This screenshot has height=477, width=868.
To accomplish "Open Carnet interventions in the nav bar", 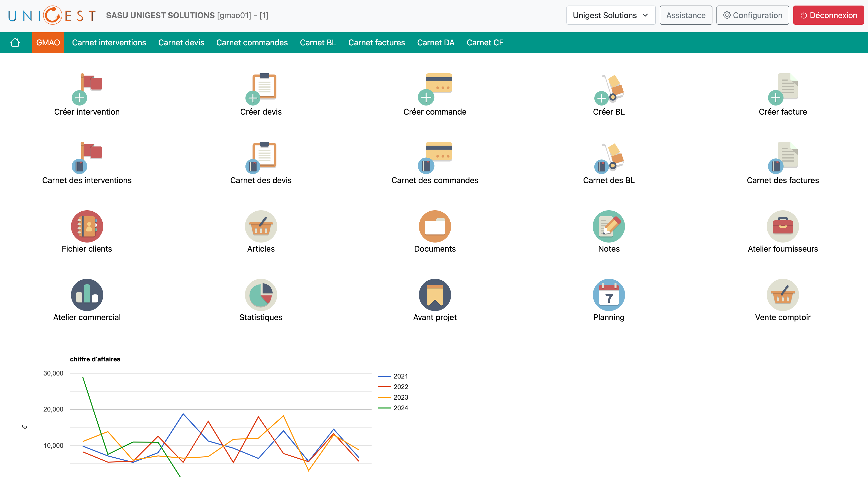I will [109, 43].
